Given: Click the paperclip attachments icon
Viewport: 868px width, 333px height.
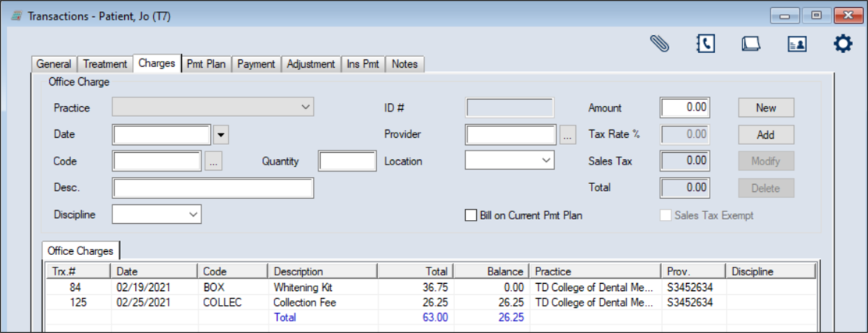Looking at the screenshot, I should point(660,44).
